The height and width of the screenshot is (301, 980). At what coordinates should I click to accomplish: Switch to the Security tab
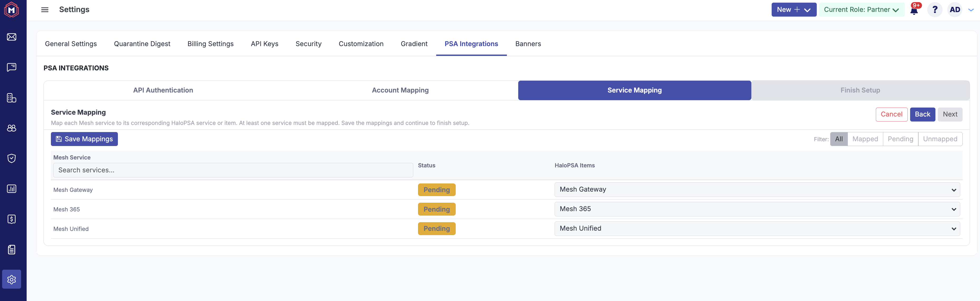(309, 44)
